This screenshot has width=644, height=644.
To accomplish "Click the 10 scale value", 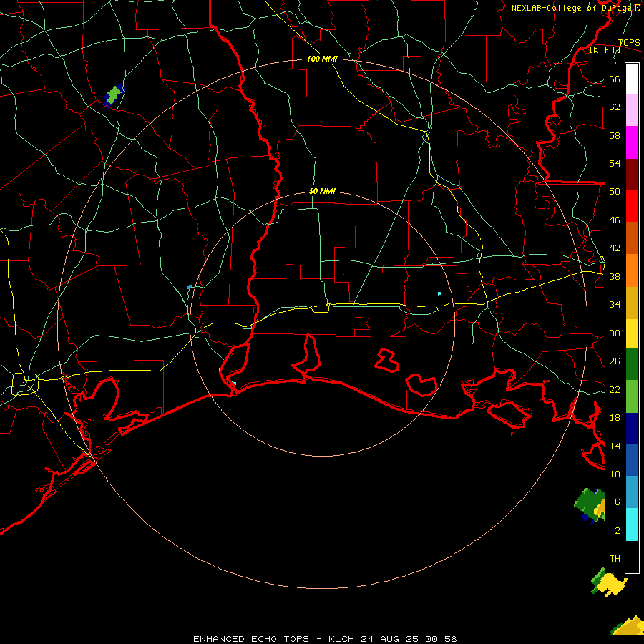I will tap(615, 474).
